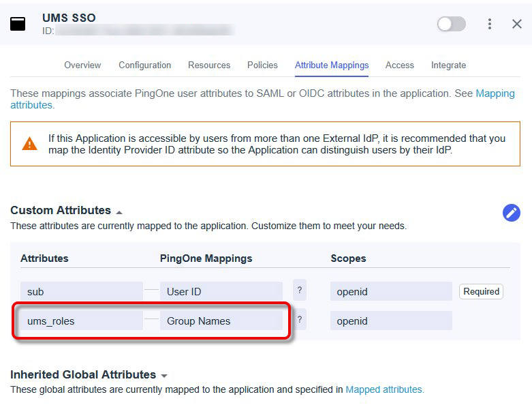Enable the UMS SSO application toggle

(451, 24)
